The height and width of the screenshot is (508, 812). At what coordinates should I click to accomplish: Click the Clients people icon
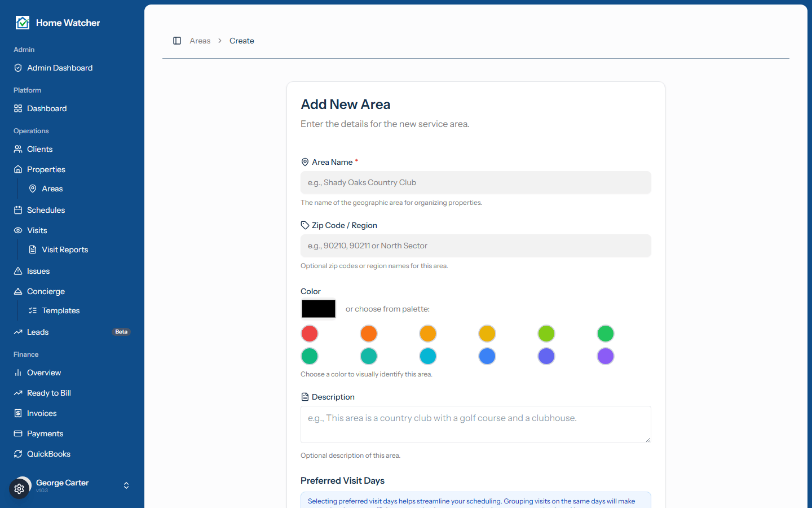tap(18, 149)
